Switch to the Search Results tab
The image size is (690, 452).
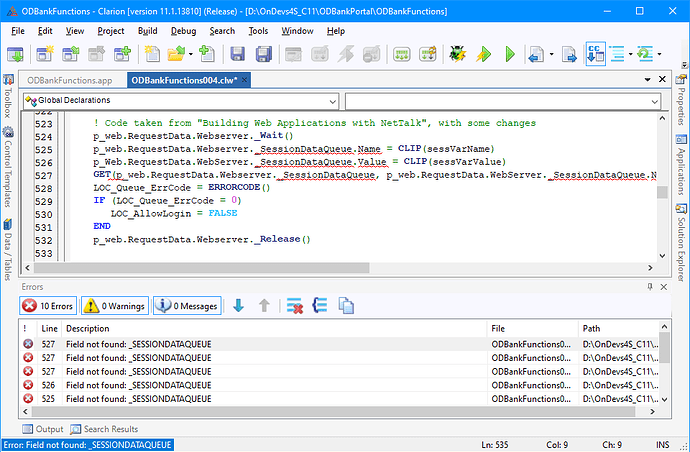[103, 429]
